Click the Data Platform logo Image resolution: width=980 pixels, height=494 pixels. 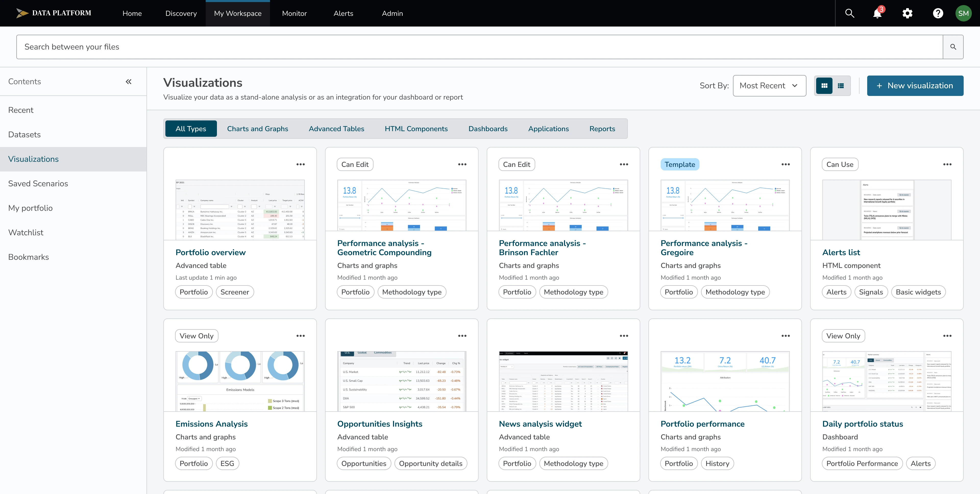[54, 13]
